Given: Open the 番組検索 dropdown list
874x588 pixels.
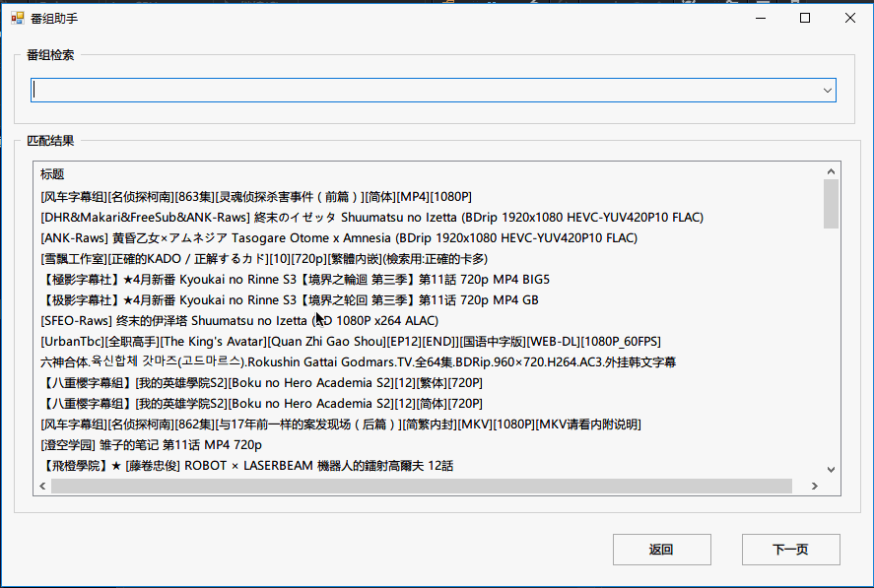Looking at the screenshot, I should (x=829, y=90).
